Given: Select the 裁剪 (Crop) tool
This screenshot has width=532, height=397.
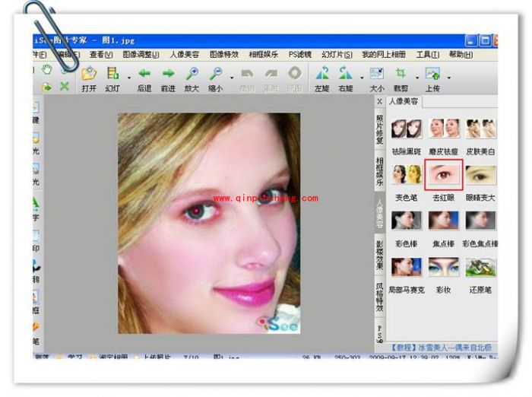Looking at the screenshot, I should (401, 75).
